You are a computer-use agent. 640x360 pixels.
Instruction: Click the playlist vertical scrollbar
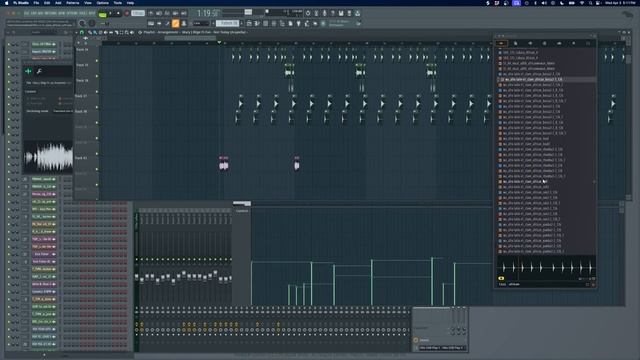click(629, 59)
